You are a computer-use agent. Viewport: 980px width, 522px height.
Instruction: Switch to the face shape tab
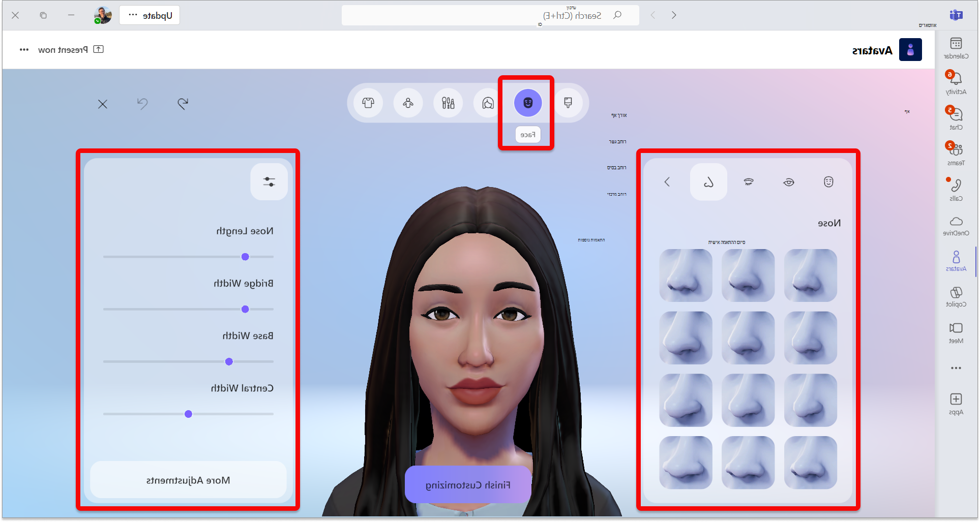pos(828,182)
